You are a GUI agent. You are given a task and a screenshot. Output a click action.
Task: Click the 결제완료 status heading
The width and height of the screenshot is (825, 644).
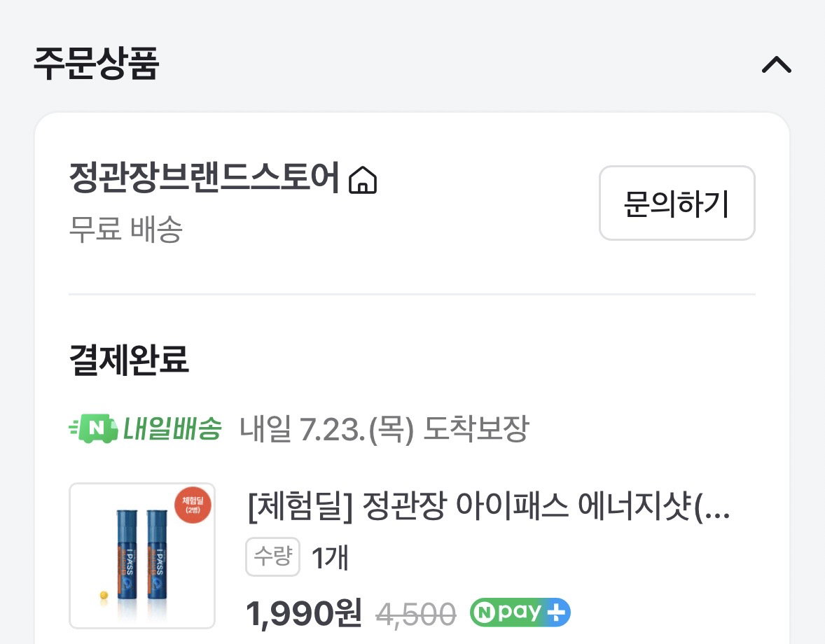point(129,360)
